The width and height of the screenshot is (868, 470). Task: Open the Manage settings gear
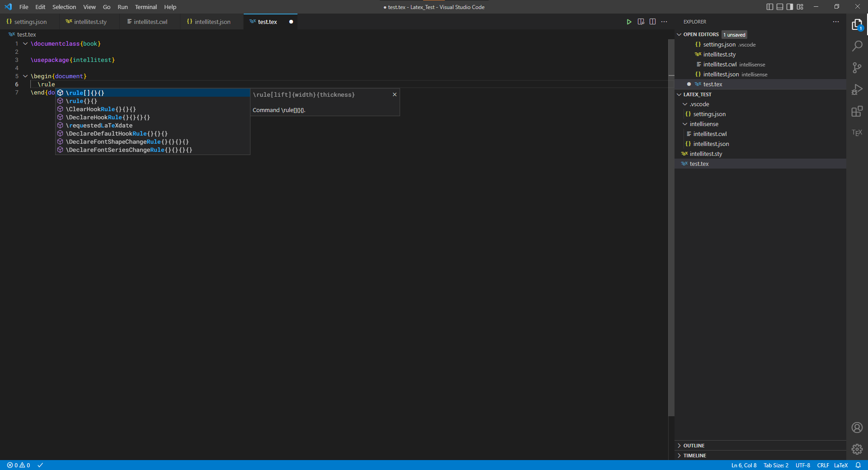[857, 449]
